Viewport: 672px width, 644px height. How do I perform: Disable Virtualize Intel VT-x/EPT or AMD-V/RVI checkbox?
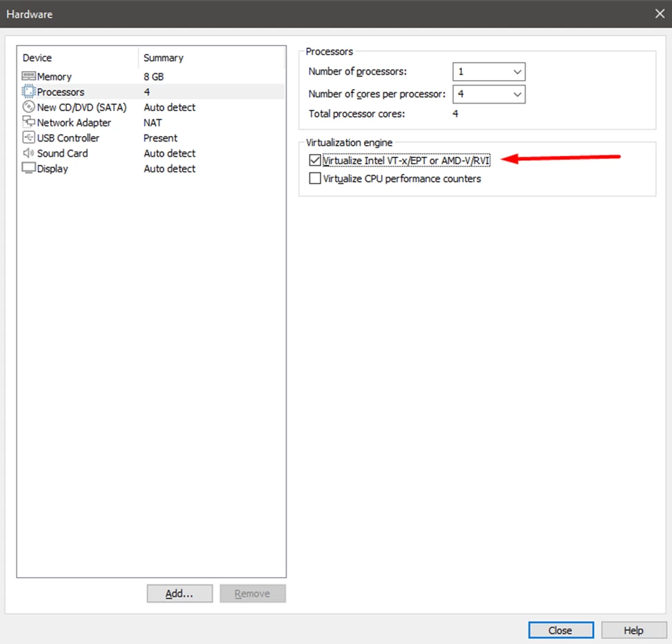[x=316, y=161]
